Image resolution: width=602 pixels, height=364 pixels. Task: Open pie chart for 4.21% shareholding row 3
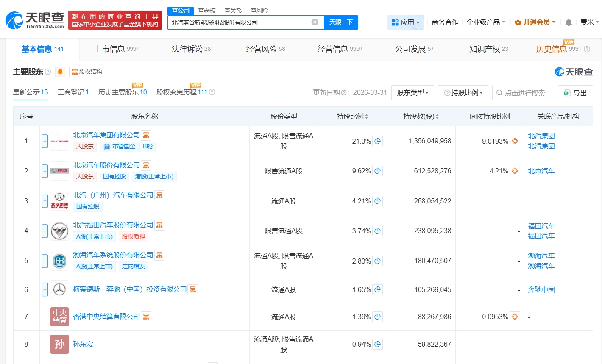click(377, 201)
